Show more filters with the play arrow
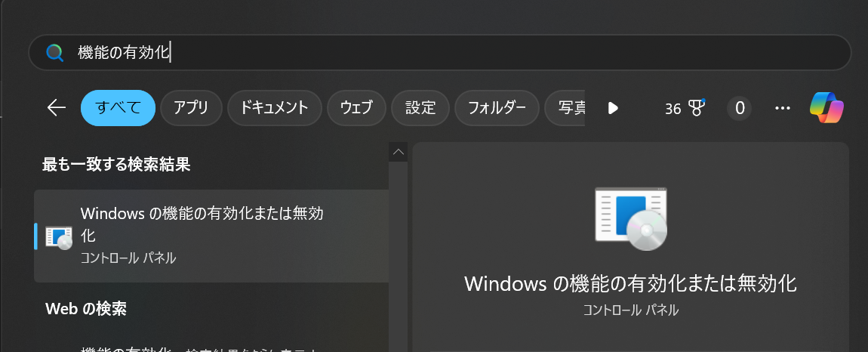 coord(613,108)
